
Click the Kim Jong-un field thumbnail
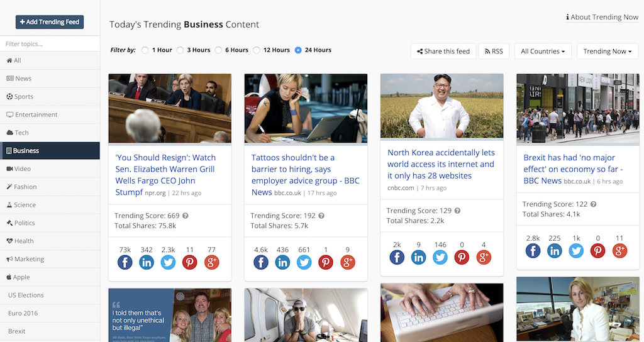click(x=442, y=106)
